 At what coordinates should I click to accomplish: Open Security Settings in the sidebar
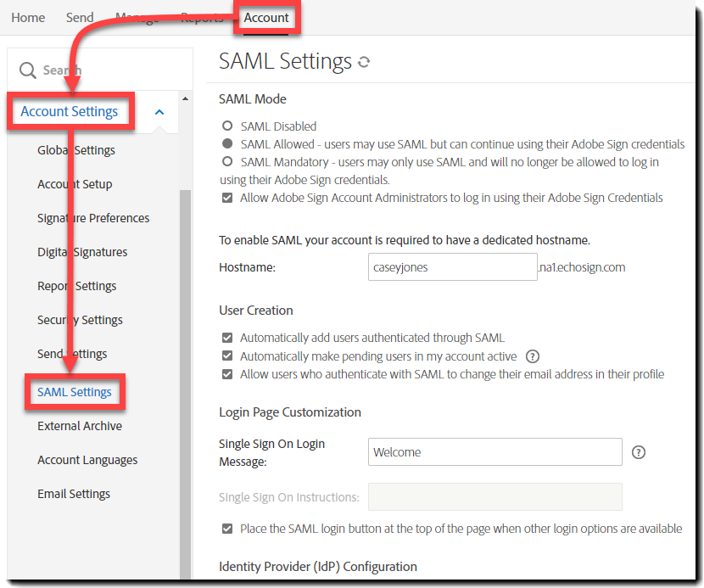click(x=80, y=320)
